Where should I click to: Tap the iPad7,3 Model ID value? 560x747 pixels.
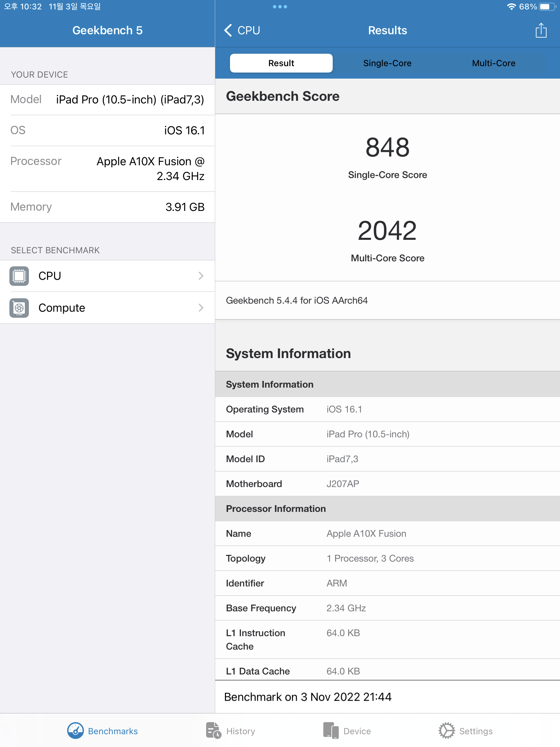(342, 459)
